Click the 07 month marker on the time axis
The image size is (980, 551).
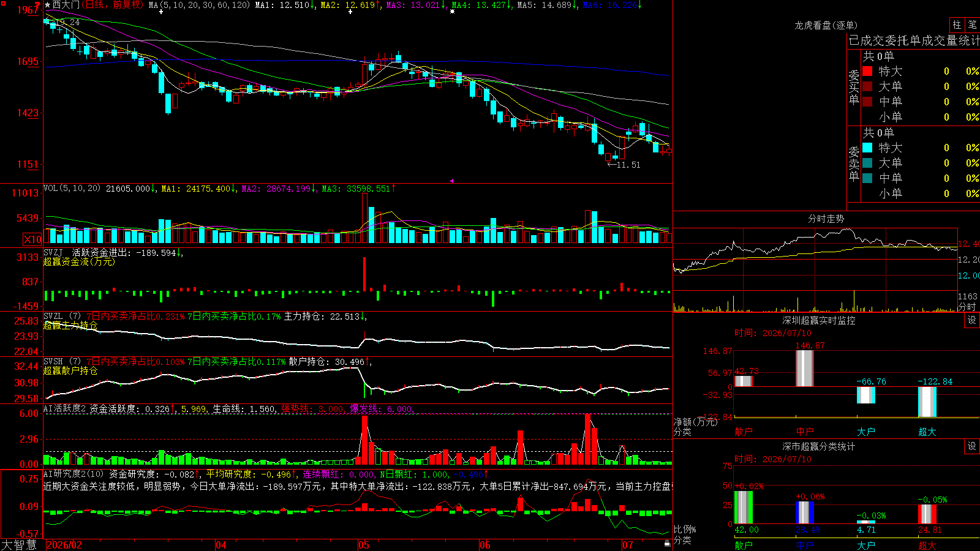pyautogui.click(x=628, y=545)
